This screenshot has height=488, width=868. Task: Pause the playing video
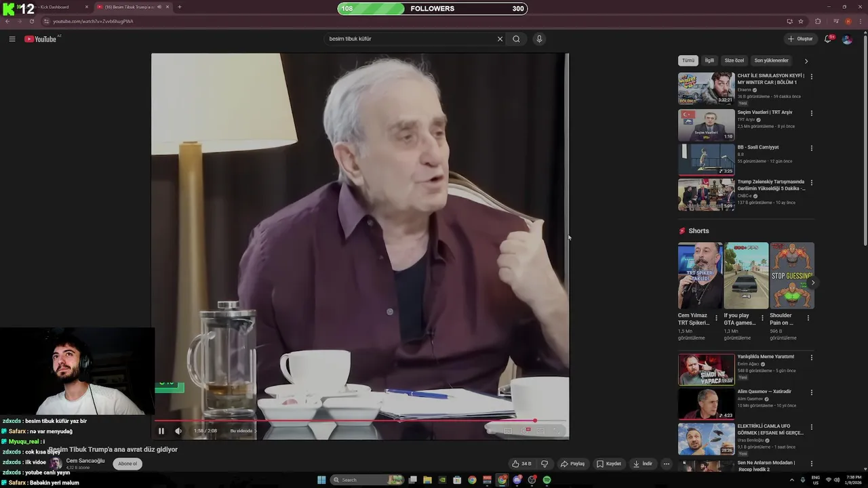pyautogui.click(x=161, y=430)
